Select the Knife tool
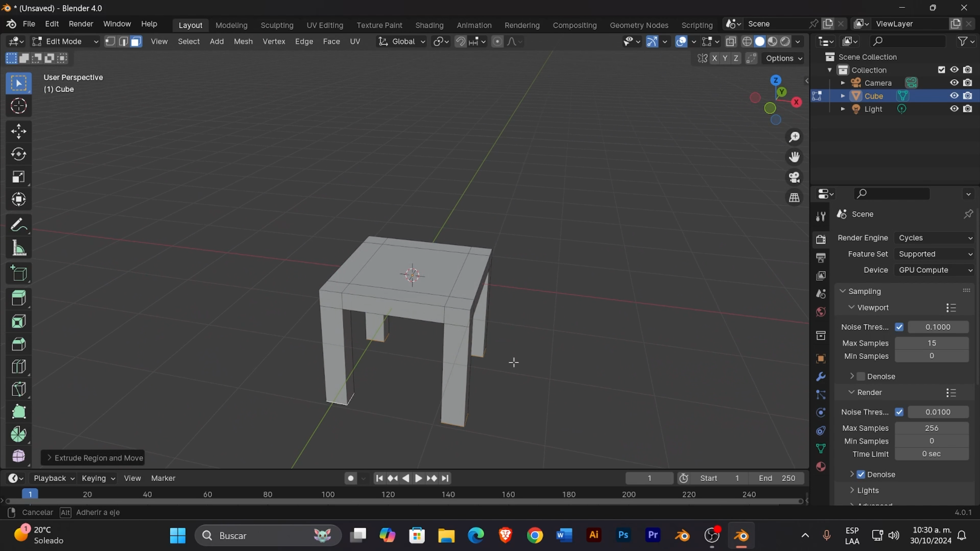 coord(18,389)
